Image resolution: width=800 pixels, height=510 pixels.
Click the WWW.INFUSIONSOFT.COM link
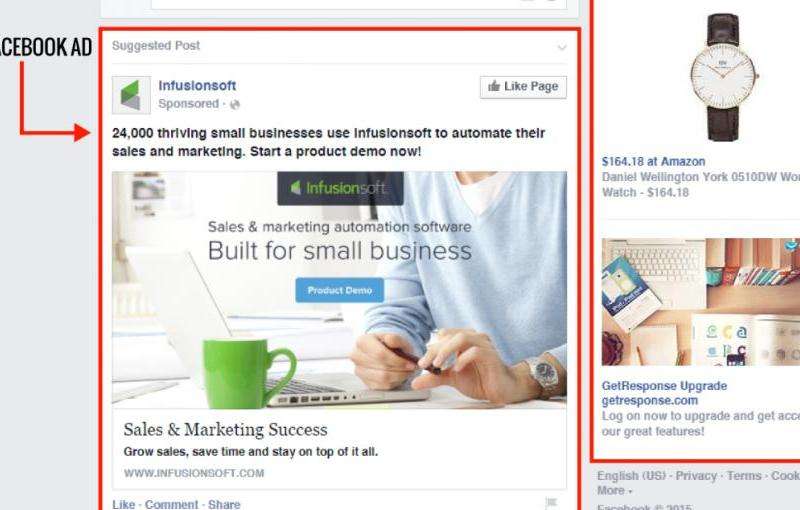click(194, 473)
